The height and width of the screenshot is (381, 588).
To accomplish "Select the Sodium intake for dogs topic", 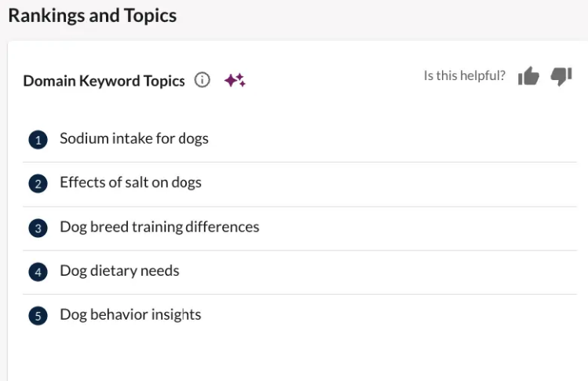I will point(134,139).
